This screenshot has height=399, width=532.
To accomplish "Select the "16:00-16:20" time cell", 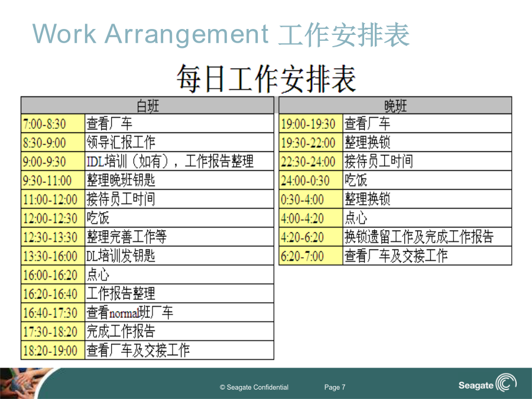I will click(53, 275).
